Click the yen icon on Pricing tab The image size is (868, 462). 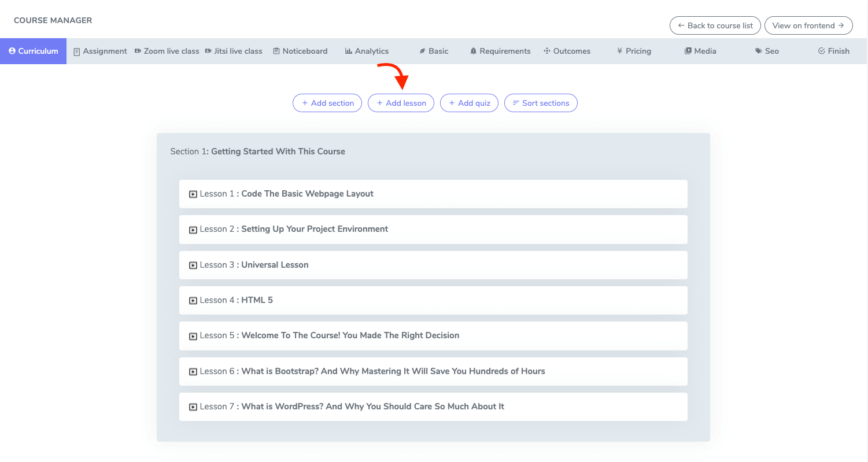(x=619, y=51)
